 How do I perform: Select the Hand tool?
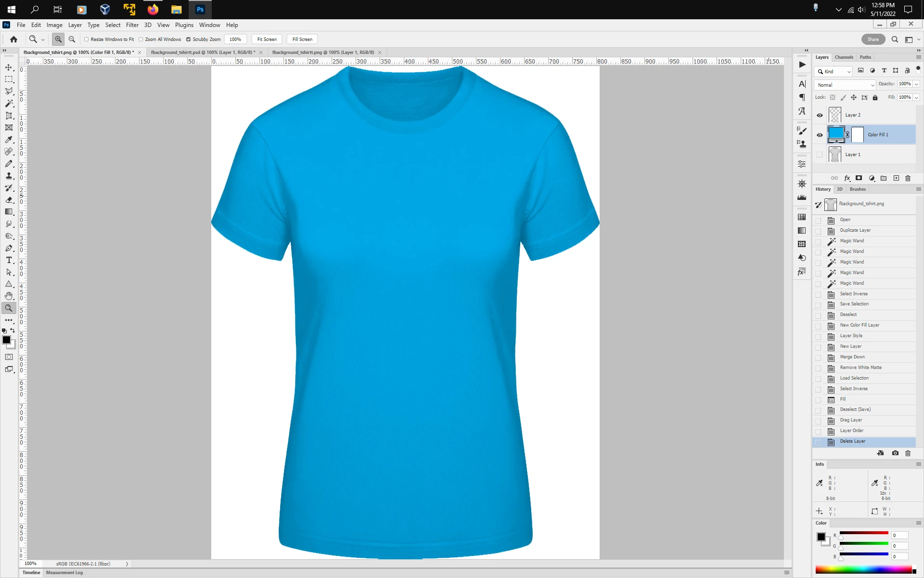pyautogui.click(x=9, y=296)
